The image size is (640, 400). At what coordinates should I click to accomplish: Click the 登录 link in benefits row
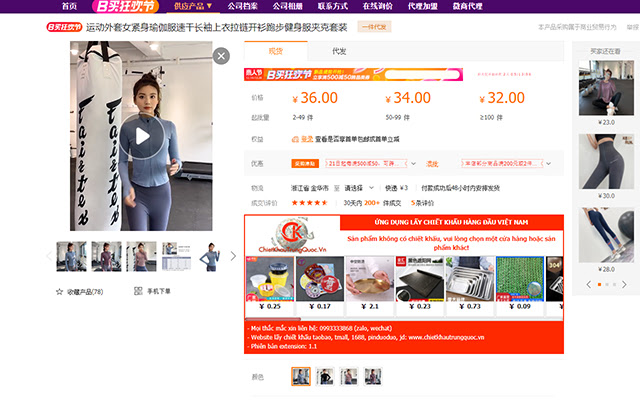pos(307,139)
